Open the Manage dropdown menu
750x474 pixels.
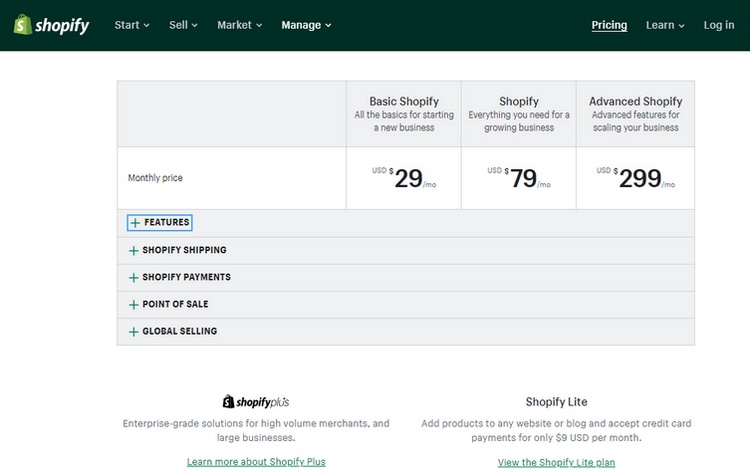click(306, 25)
